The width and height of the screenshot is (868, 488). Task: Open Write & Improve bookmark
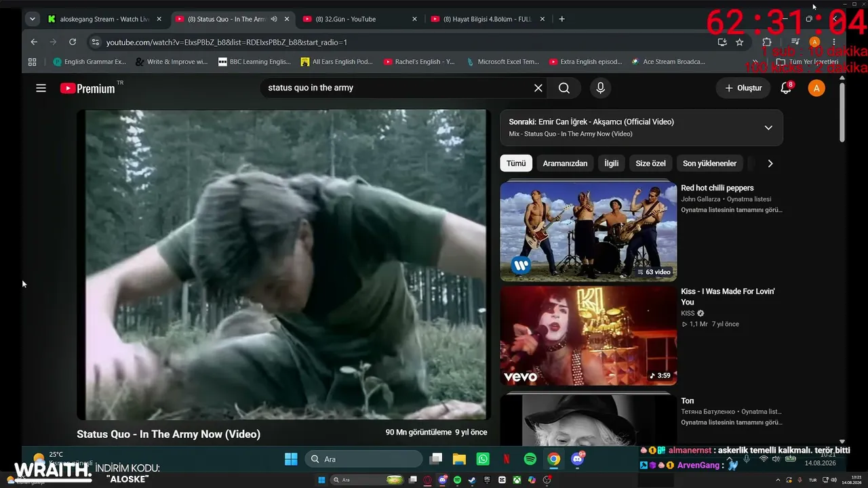click(x=172, y=62)
